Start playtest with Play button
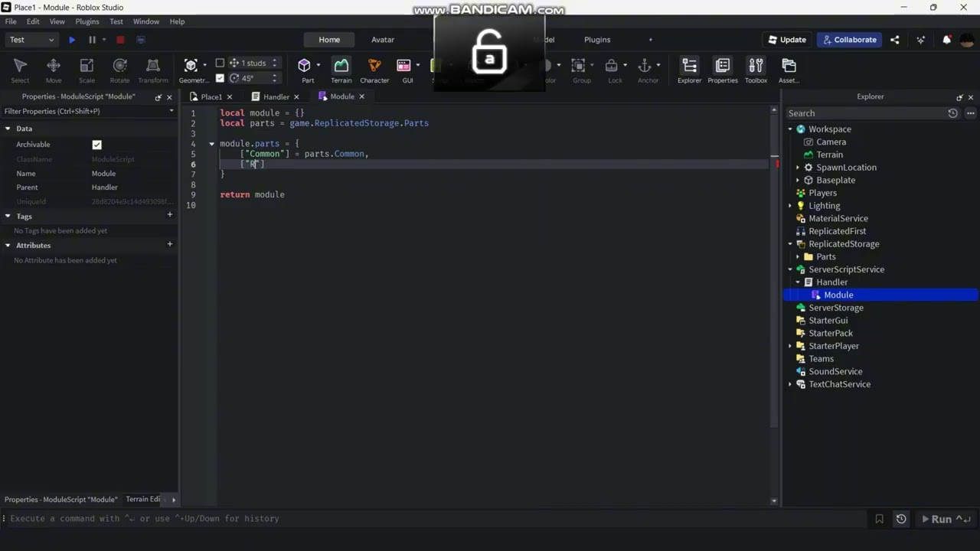Viewport: 980px width, 551px height. click(x=72, y=40)
